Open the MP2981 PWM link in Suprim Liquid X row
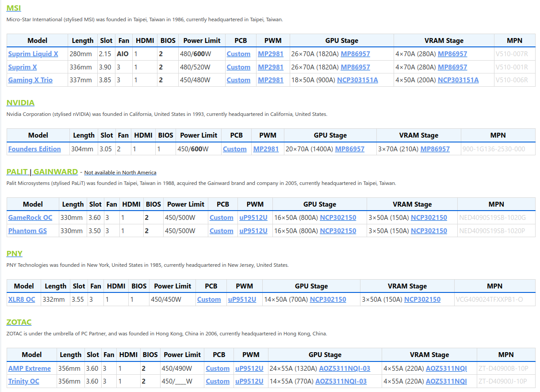The image size is (540, 392). point(271,54)
